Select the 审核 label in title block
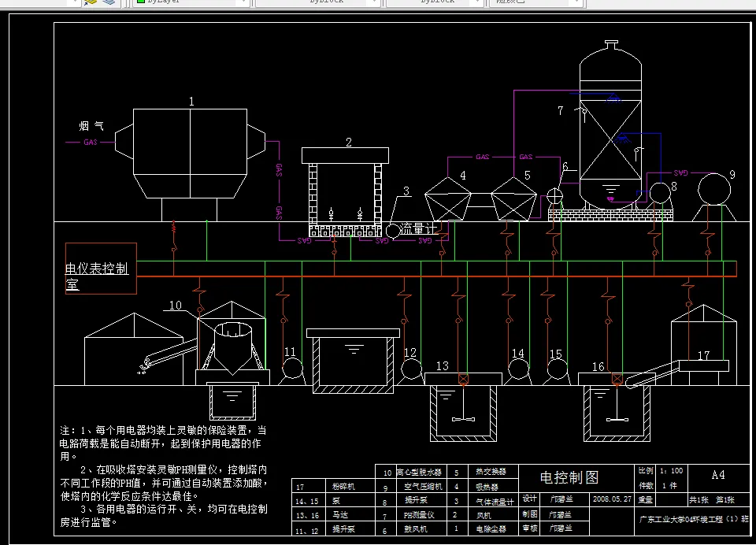The height and width of the screenshot is (545, 756). pyautogui.click(x=529, y=528)
